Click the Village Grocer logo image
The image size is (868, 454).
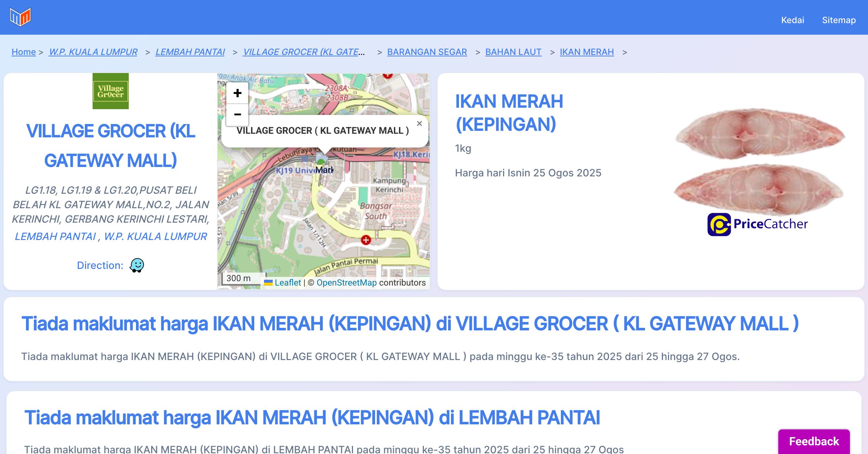(111, 91)
